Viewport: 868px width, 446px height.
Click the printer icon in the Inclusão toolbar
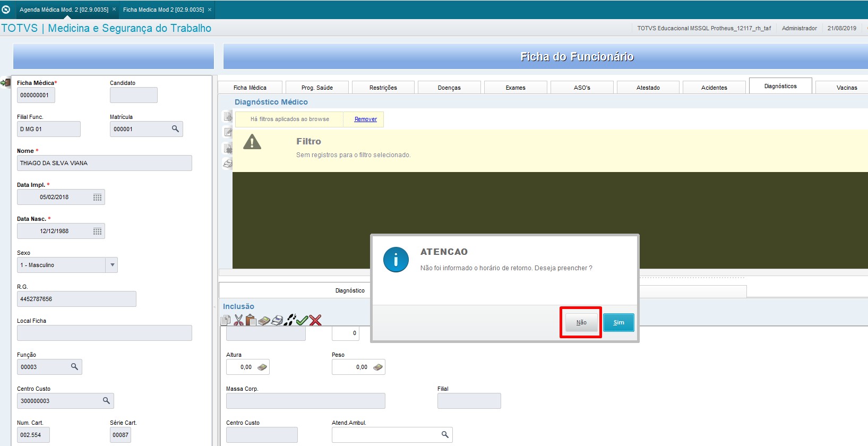click(x=277, y=320)
